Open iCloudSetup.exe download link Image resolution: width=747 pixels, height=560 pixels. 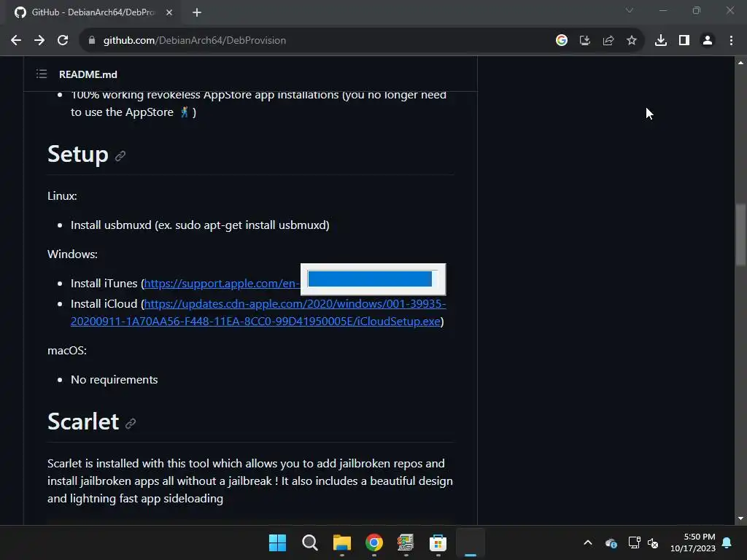click(258, 312)
